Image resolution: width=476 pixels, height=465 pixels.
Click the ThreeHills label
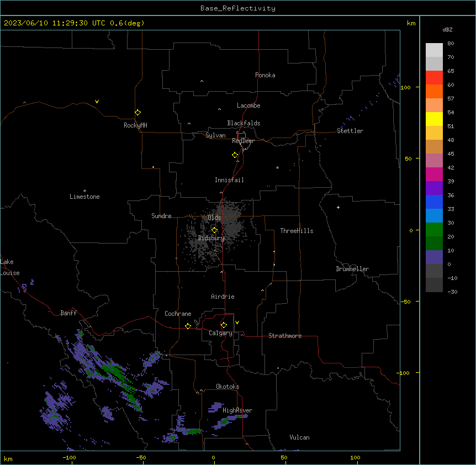(x=297, y=231)
